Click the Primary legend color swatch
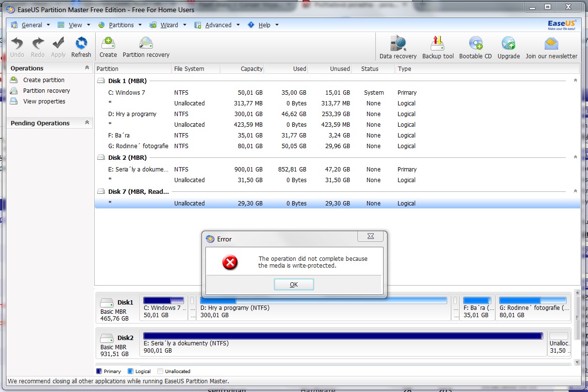The width and height of the screenshot is (588, 392). click(x=99, y=371)
